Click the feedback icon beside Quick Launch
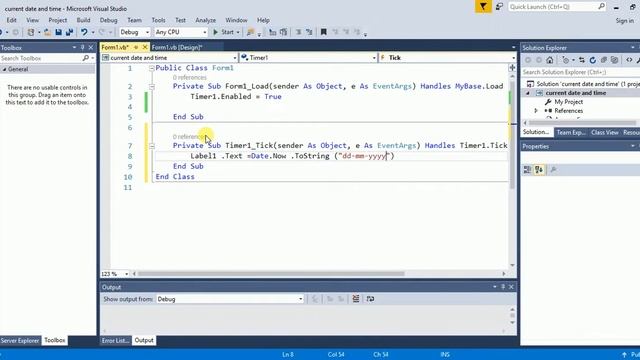640x360 pixels. tap(500, 7)
